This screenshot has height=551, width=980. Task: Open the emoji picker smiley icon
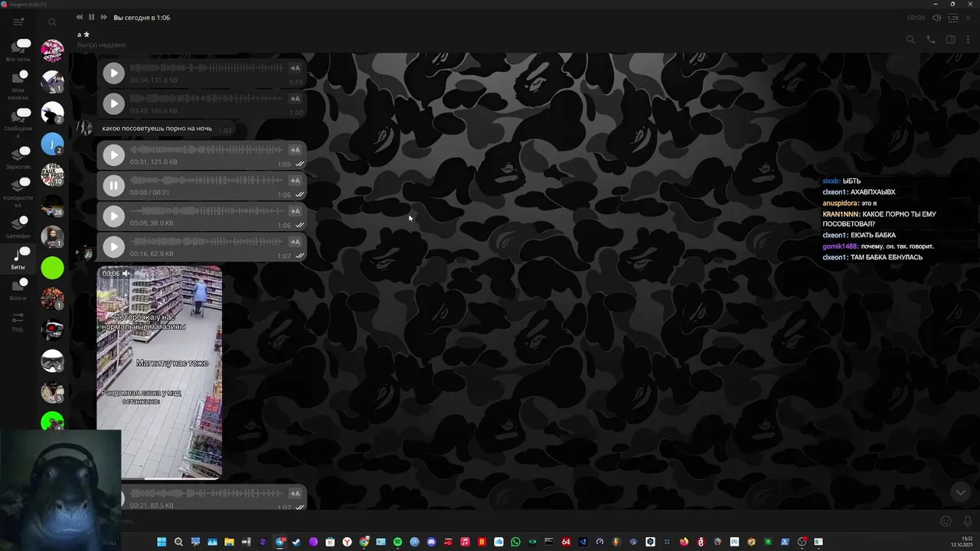946,521
